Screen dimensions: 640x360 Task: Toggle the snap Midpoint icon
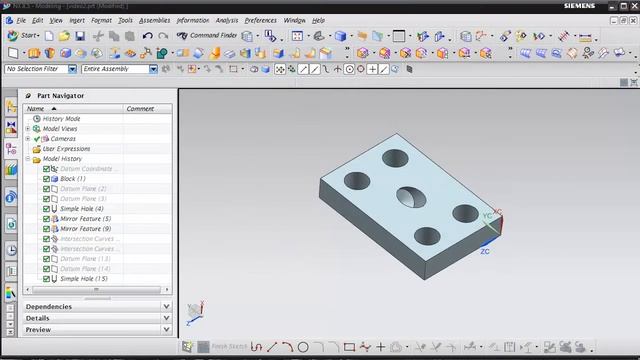click(x=315, y=69)
